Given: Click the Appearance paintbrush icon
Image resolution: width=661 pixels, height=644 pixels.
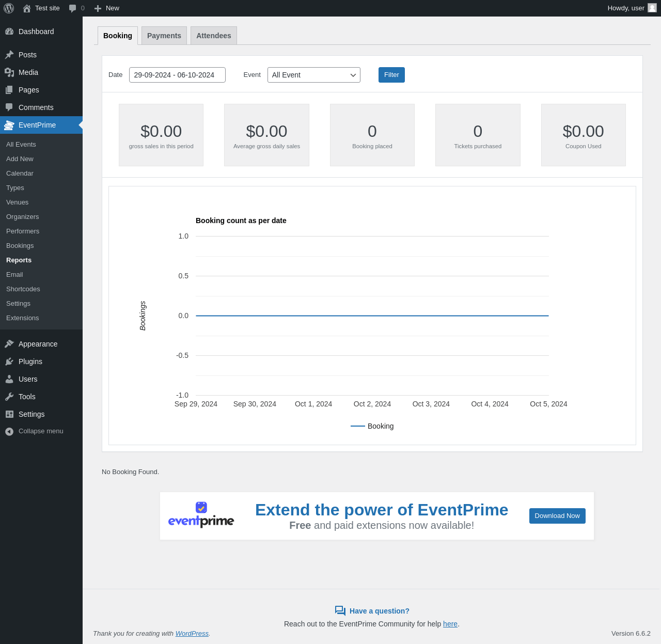Looking at the screenshot, I should point(9,344).
